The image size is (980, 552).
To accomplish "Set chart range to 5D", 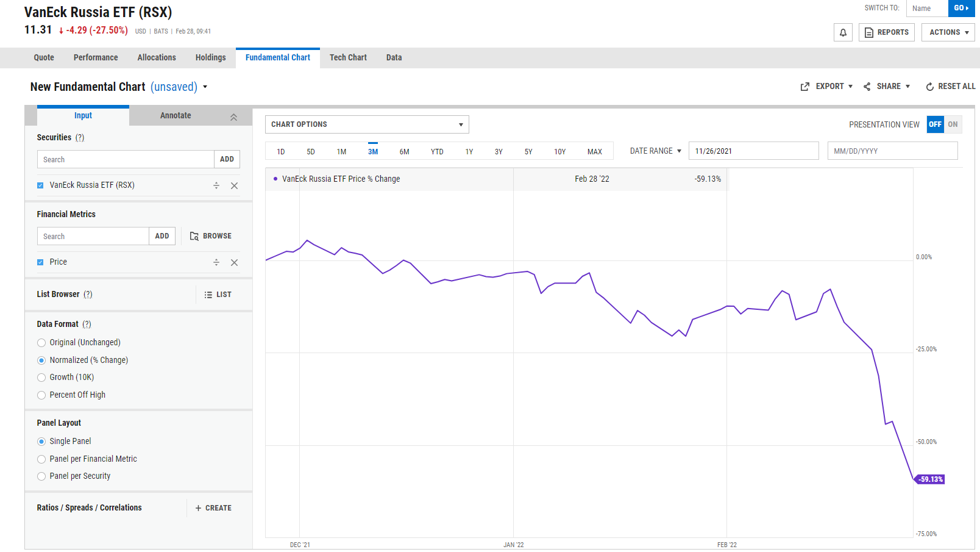I will pyautogui.click(x=311, y=152).
